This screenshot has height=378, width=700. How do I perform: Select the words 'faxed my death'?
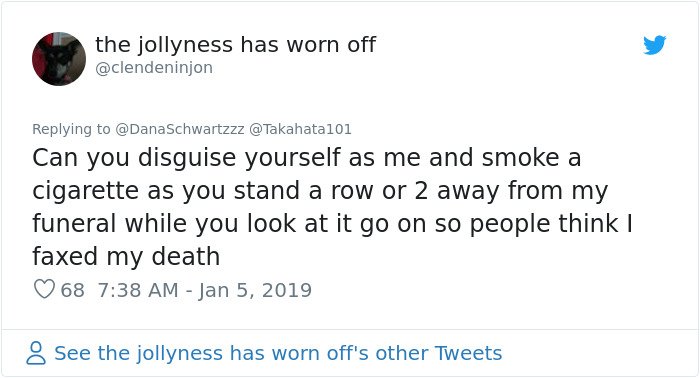126,257
